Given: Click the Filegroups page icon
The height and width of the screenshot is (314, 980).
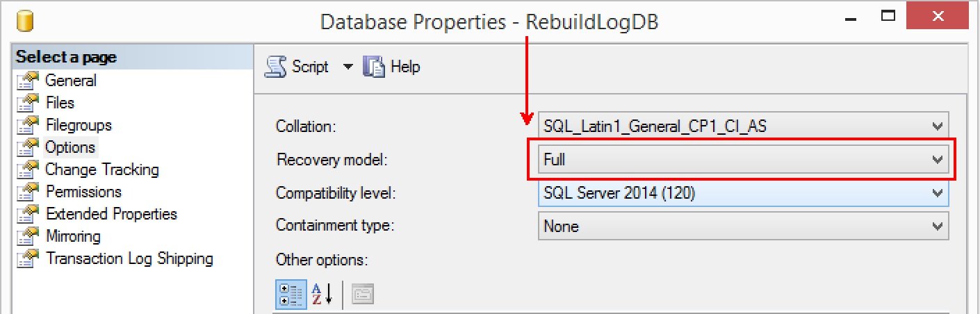Looking at the screenshot, I should [28, 126].
